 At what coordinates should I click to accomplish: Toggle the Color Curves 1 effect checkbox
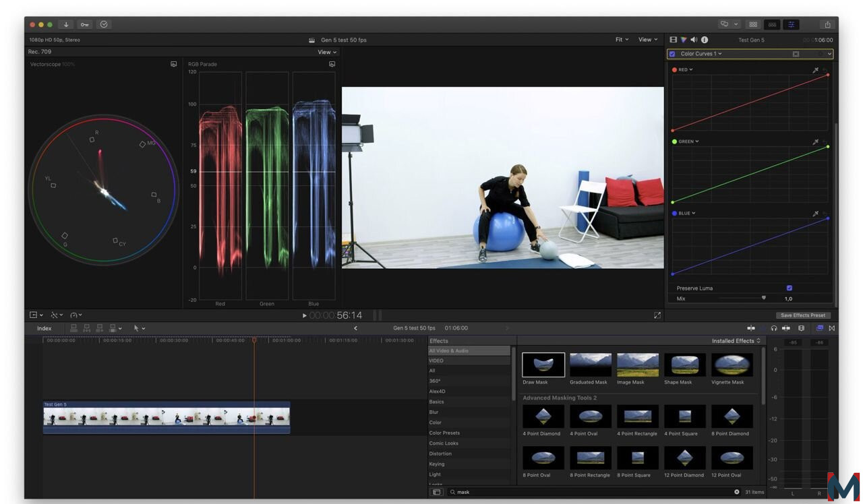pos(672,54)
